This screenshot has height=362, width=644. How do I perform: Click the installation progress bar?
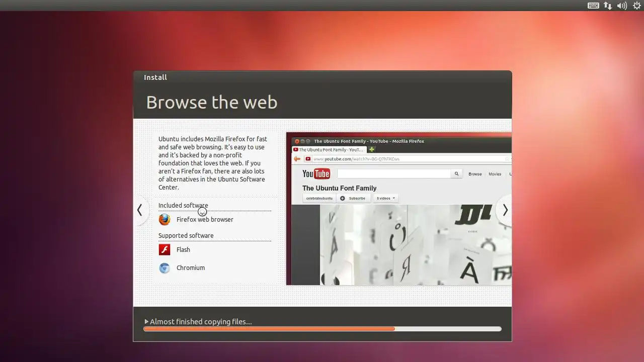[x=323, y=329]
